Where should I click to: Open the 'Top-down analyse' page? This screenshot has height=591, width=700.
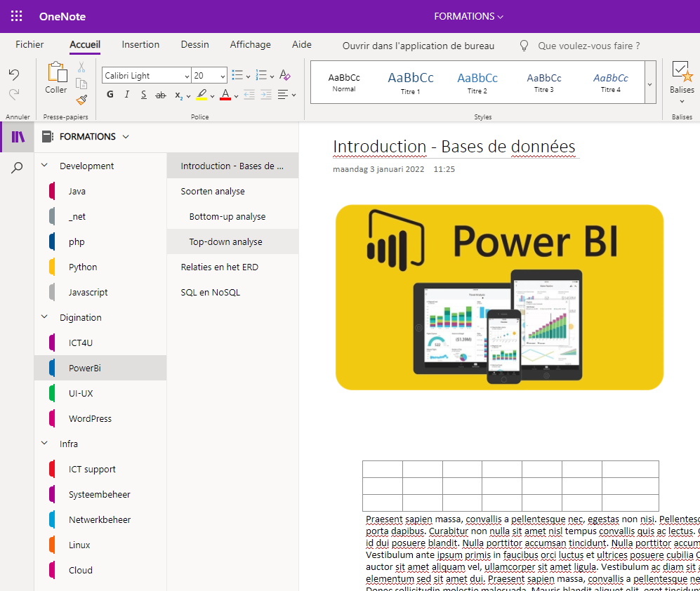click(232, 241)
